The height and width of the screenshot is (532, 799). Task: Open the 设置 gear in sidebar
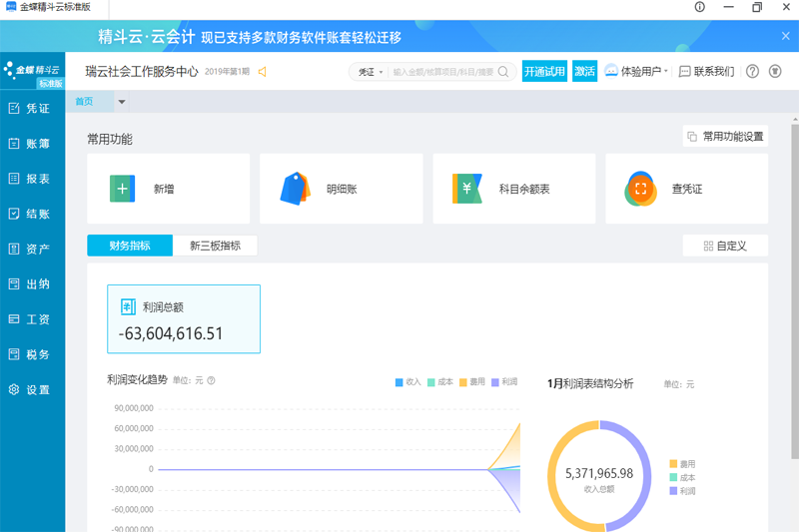tap(14, 389)
